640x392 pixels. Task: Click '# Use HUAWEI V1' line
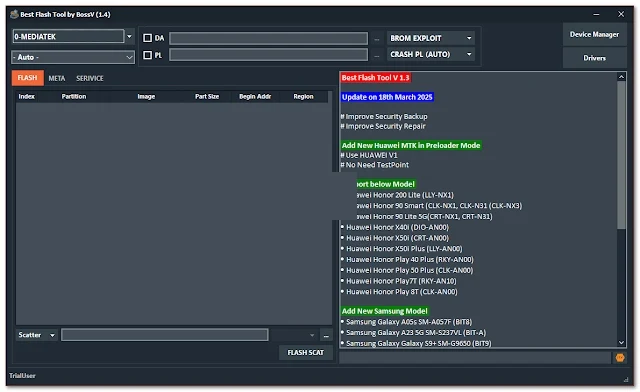(369, 156)
